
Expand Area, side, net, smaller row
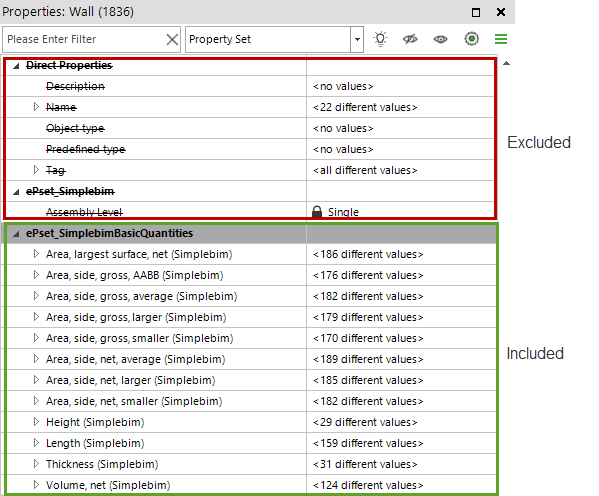pyautogui.click(x=36, y=401)
